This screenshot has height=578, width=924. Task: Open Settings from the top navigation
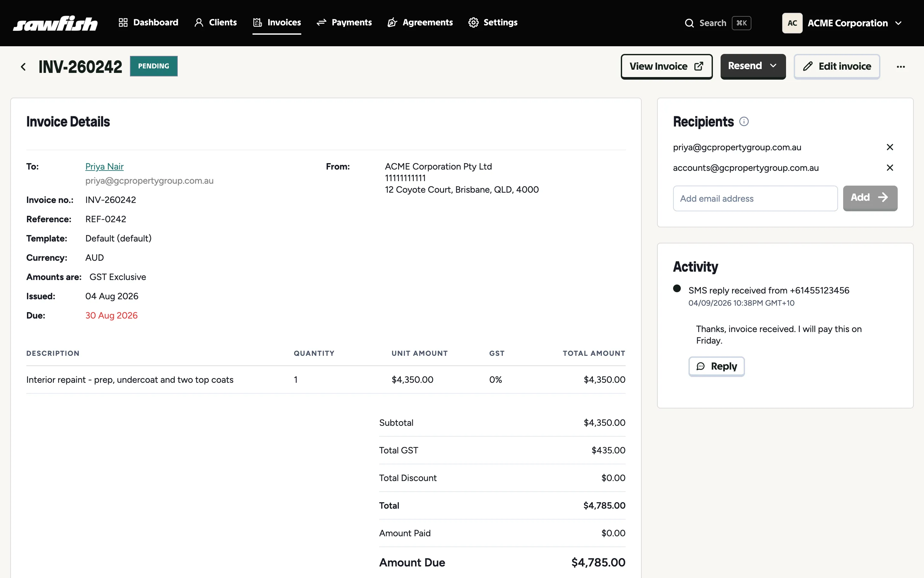point(493,22)
